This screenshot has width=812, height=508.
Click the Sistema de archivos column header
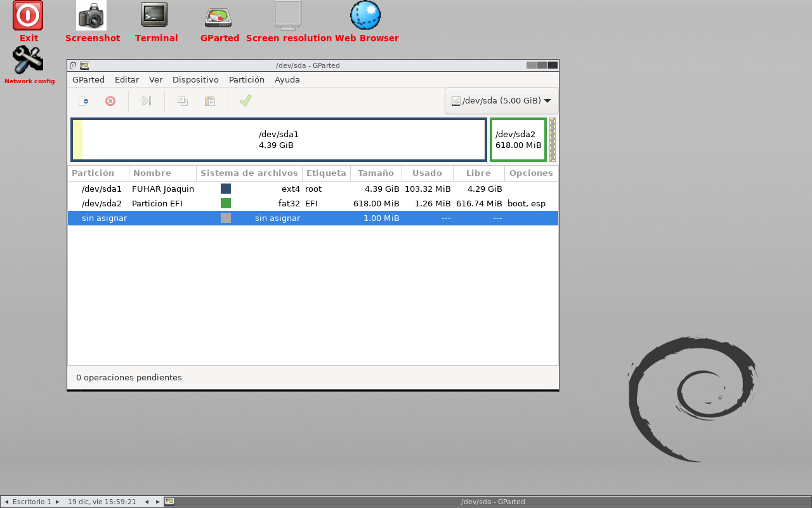tap(249, 173)
